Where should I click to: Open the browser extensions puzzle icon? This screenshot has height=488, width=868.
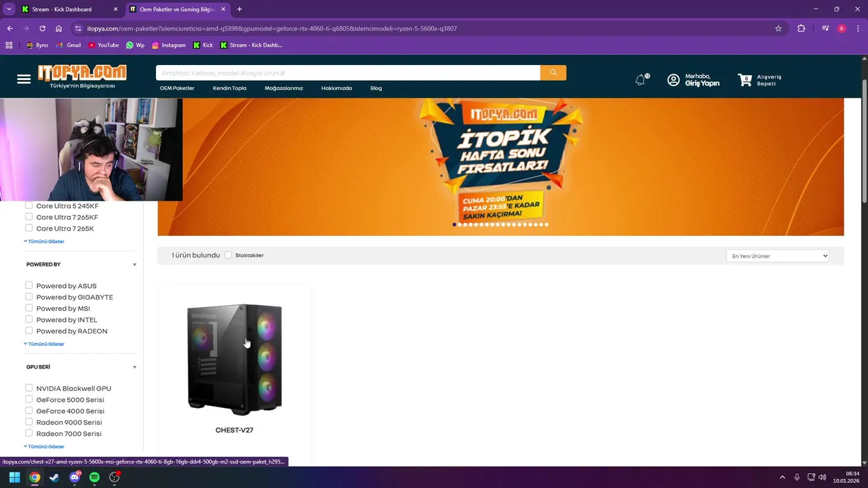click(x=802, y=28)
